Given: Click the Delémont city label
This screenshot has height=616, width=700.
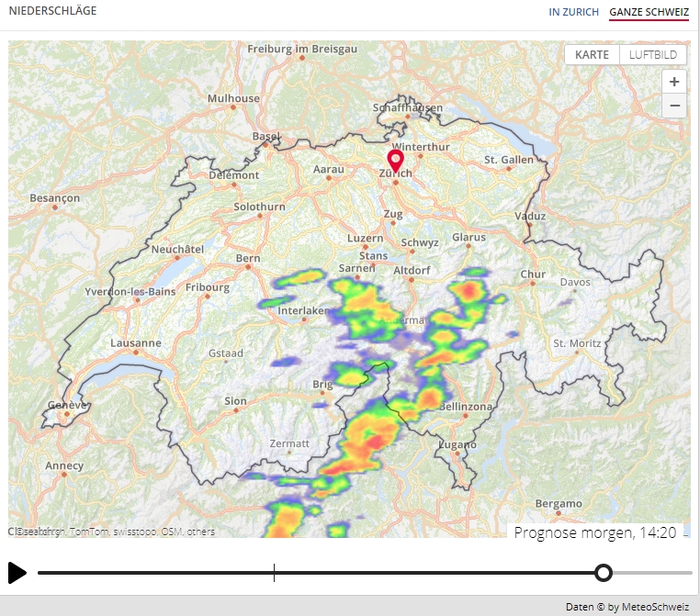Looking at the screenshot, I should point(234,174).
